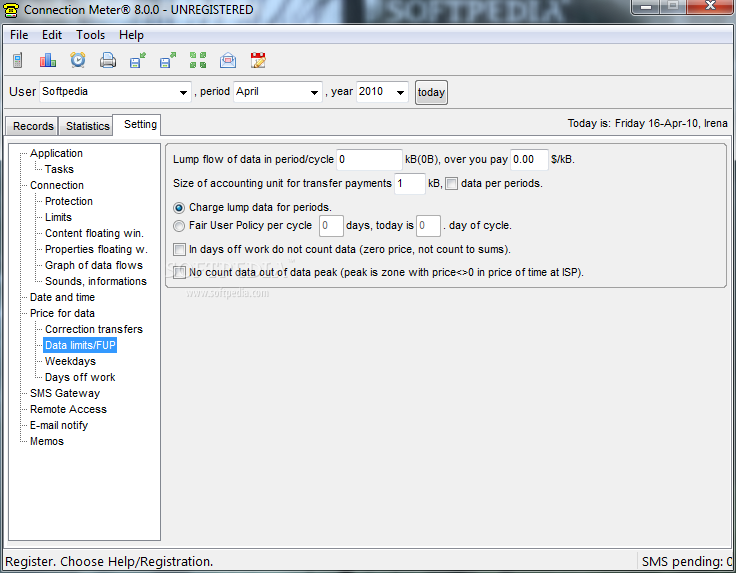Click the SMS pending status entry
Screen dimensions: 736x573
point(687,562)
